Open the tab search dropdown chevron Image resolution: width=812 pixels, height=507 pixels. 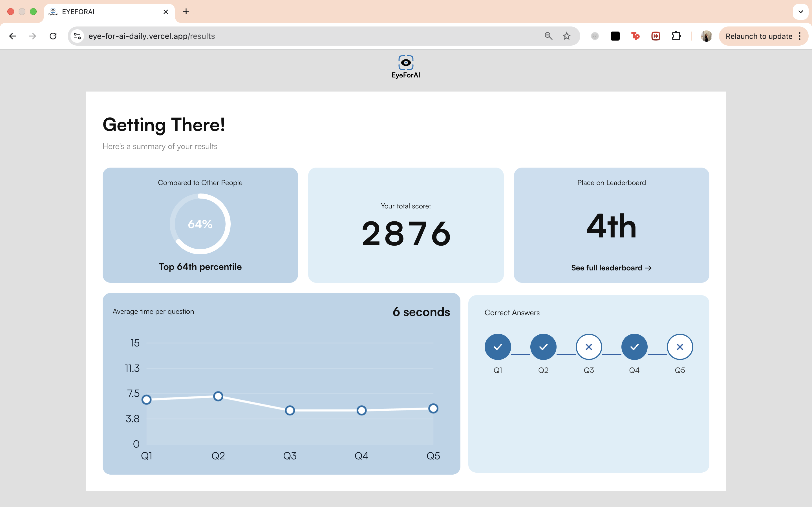point(801,12)
